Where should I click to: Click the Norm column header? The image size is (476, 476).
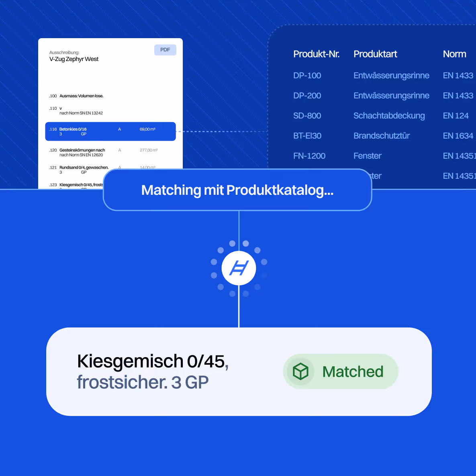point(454,54)
